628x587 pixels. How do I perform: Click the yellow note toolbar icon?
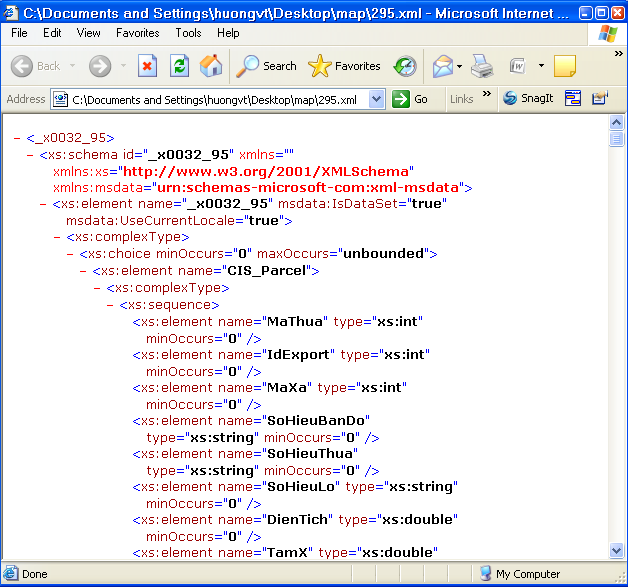[564, 66]
